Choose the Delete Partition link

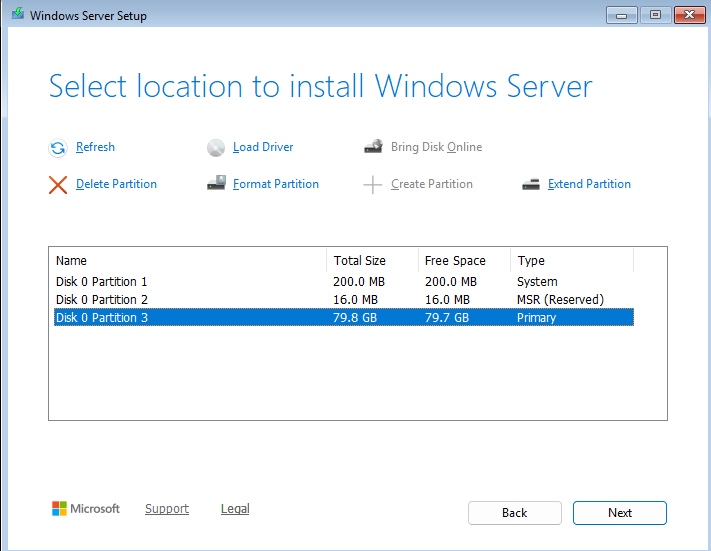tap(116, 184)
